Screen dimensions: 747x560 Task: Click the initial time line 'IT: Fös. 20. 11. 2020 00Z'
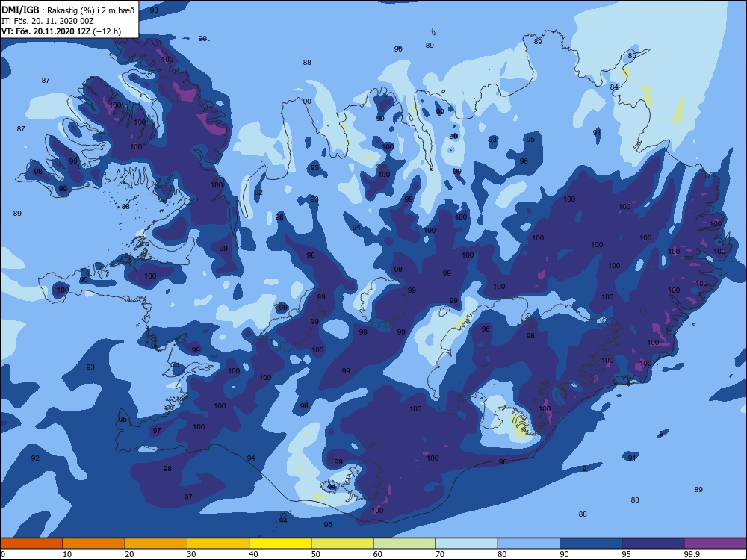click(48, 21)
